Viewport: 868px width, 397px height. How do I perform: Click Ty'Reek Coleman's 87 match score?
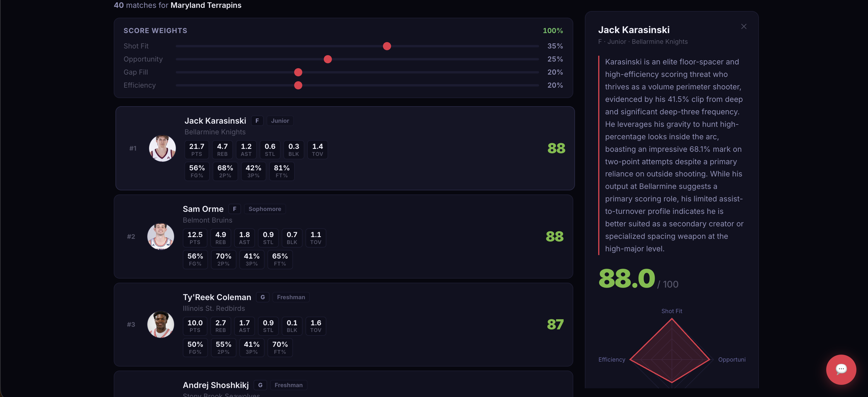pos(555,324)
